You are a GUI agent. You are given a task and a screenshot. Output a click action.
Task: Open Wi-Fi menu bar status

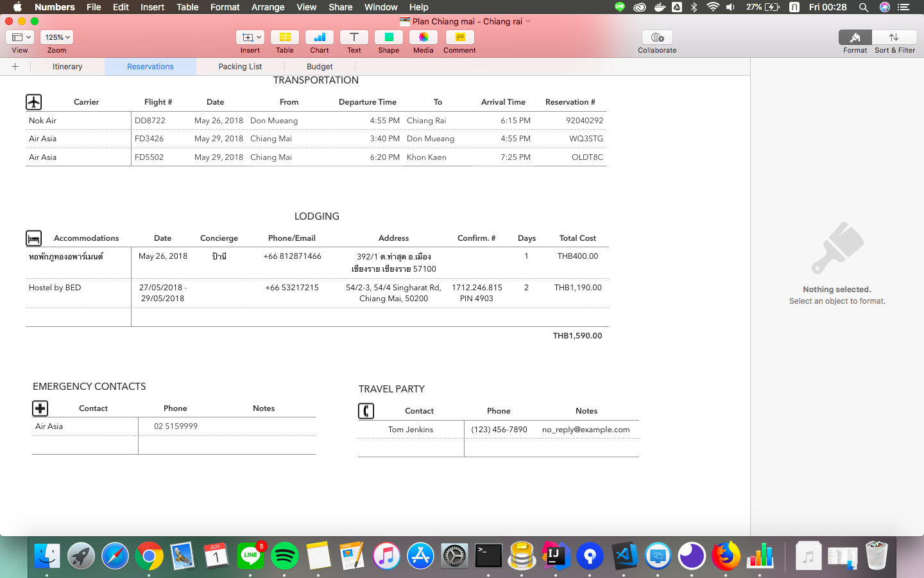(x=713, y=7)
